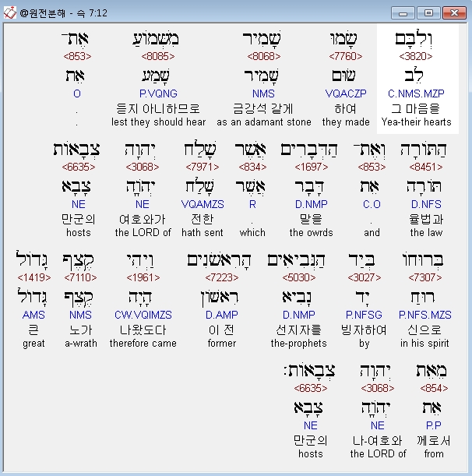Click Strong's number <8068>
Screen dimensions: 472x476
pos(264,56)
